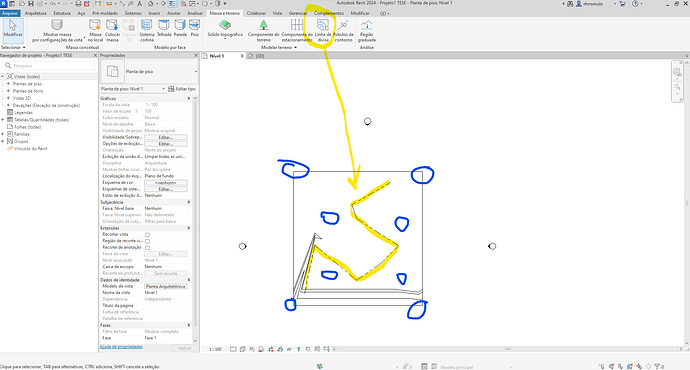
Task: Switch to the {3D} view tab
Action: click(x=260, y=56)
